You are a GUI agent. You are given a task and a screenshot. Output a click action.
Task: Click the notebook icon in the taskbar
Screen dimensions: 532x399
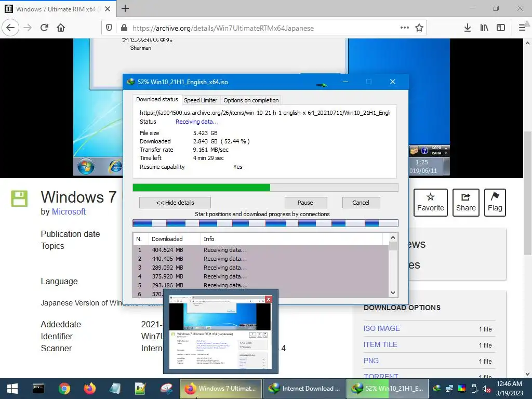click(115, 389)
